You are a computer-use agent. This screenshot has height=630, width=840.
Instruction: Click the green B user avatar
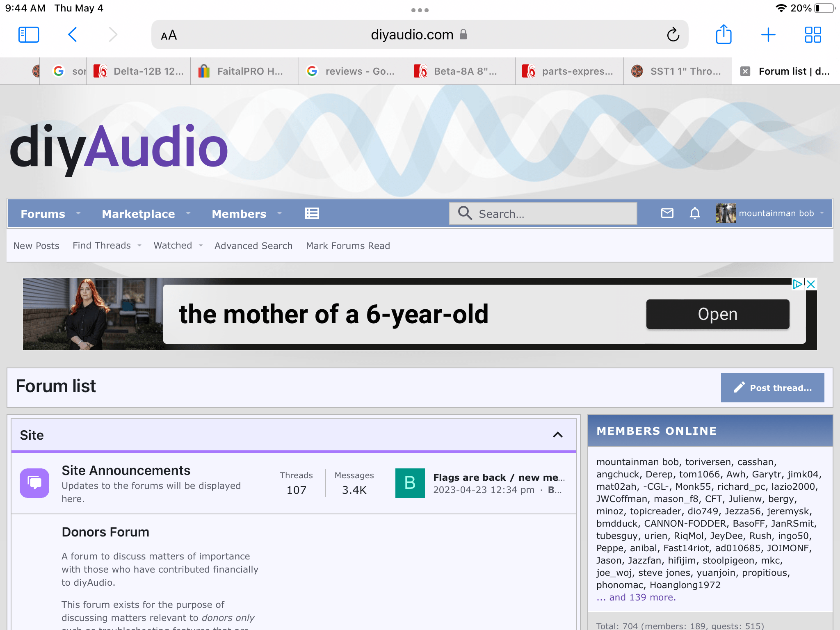point(410,483)
